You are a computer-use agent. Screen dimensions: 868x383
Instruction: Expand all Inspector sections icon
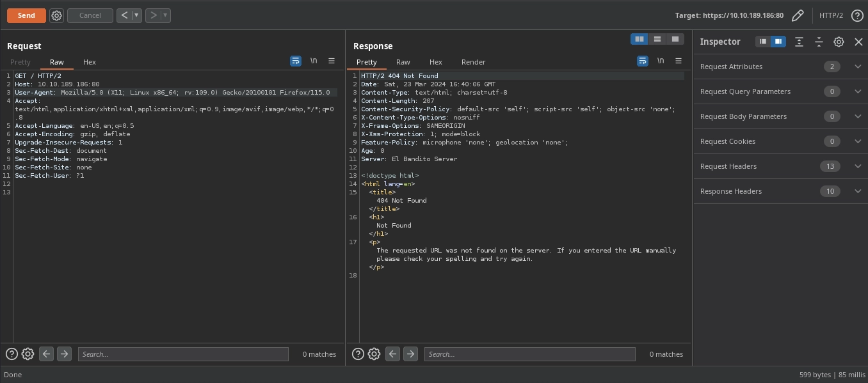[799, 42]
